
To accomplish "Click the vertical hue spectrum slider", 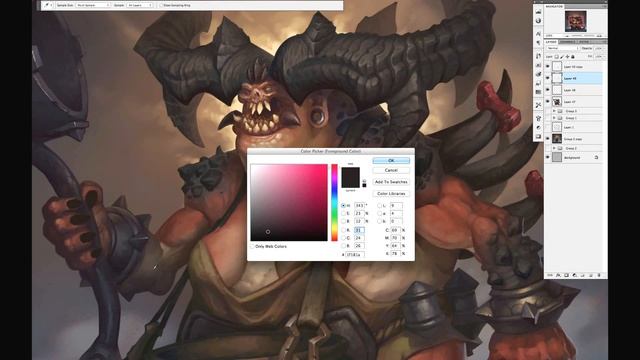I will (x=334, y=202).
